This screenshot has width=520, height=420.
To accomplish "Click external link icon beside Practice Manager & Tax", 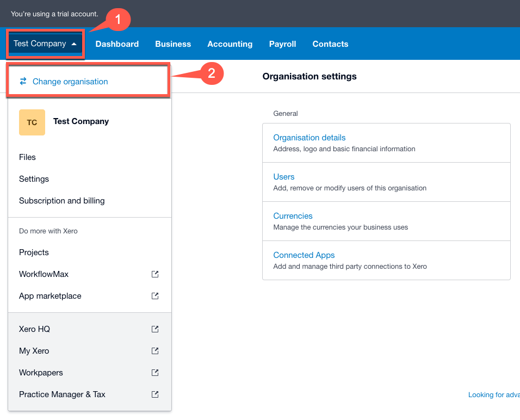I will 155,394.
